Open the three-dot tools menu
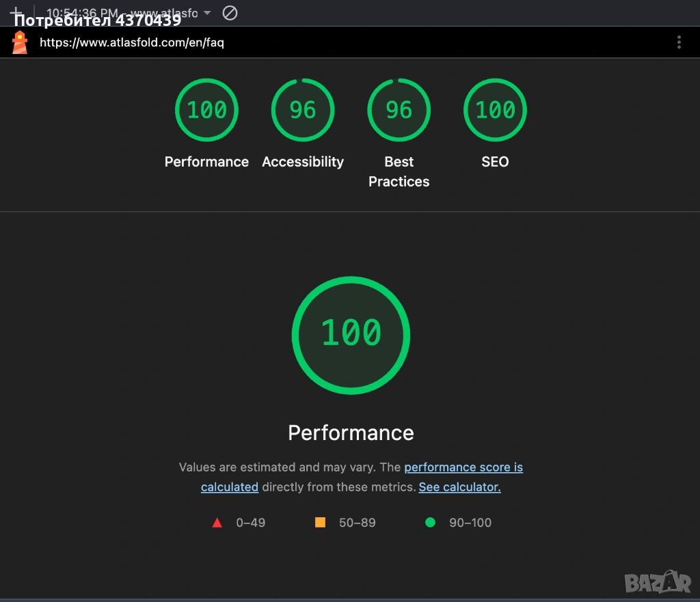Image resolution: width=700 pixels, height=602 pixels. (x=678, y=43)
